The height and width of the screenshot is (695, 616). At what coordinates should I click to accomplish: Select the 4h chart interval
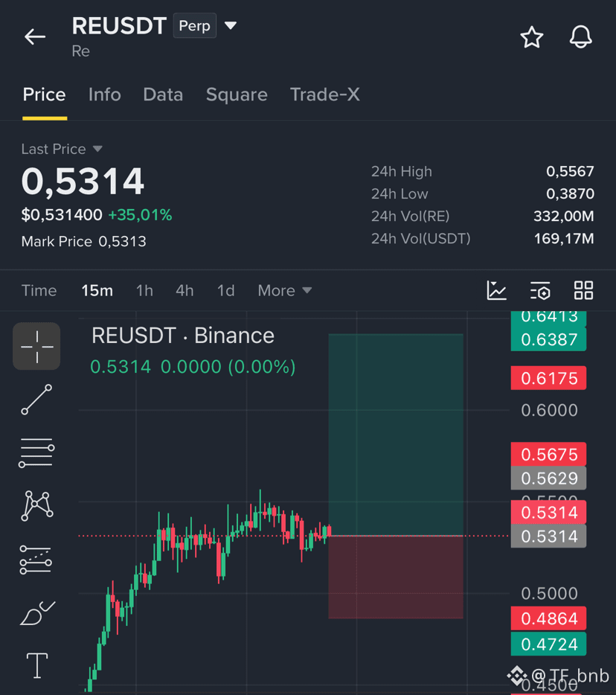(x=185, y=291)
